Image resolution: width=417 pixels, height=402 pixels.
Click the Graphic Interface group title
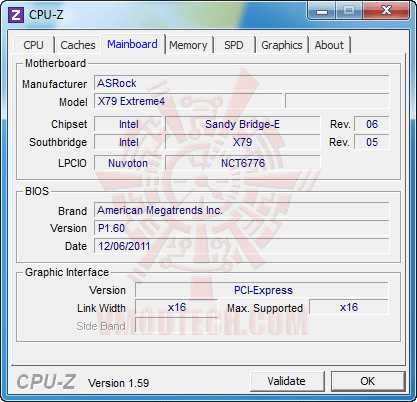[x=67, y=272]
